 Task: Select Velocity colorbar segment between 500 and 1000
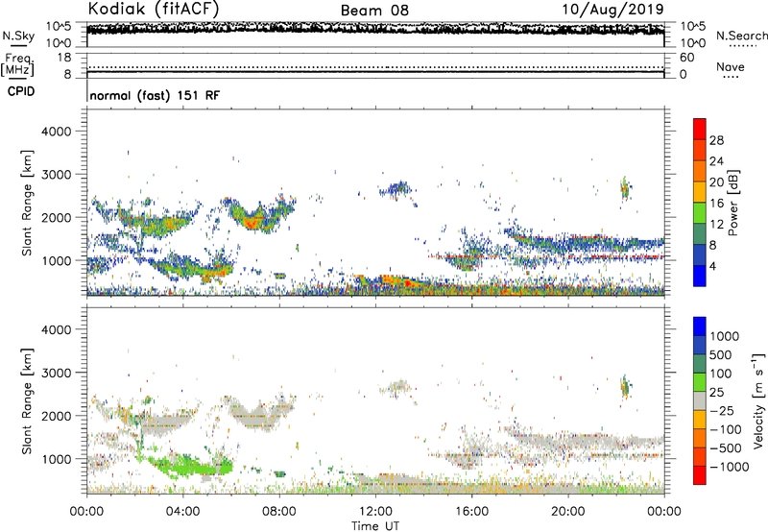[x=700, y=345]
